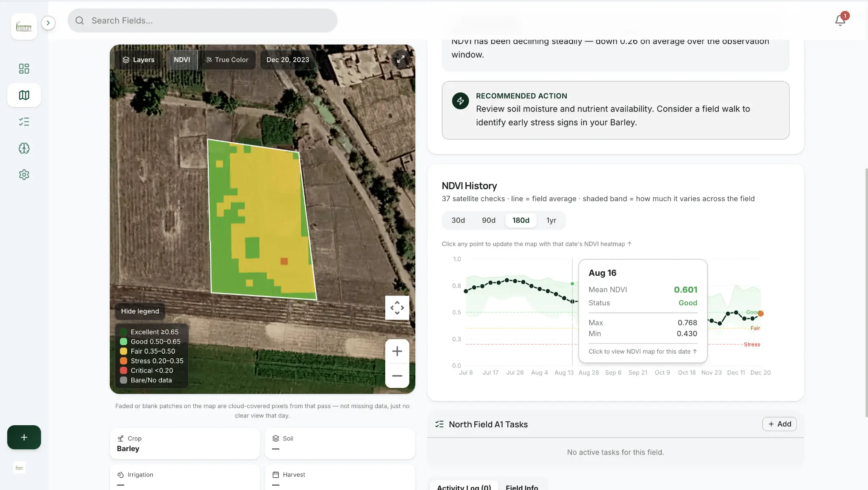
Task: Open the Dec 20, 2023 date selector
Action: [288, 60]
